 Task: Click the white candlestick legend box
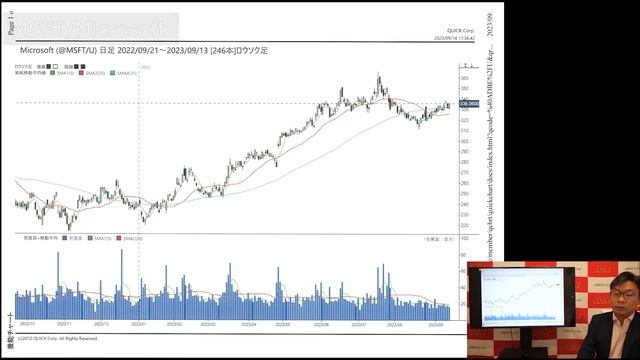55,67
